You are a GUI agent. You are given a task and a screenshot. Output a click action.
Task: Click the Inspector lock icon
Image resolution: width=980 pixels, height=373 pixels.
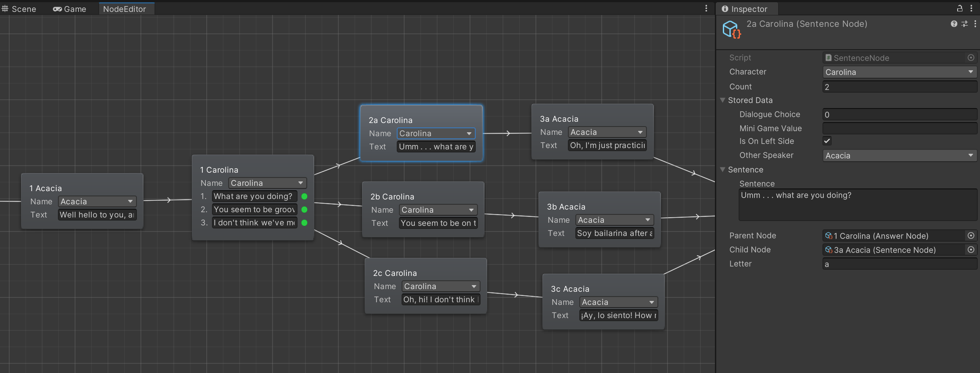coord(960,8)
